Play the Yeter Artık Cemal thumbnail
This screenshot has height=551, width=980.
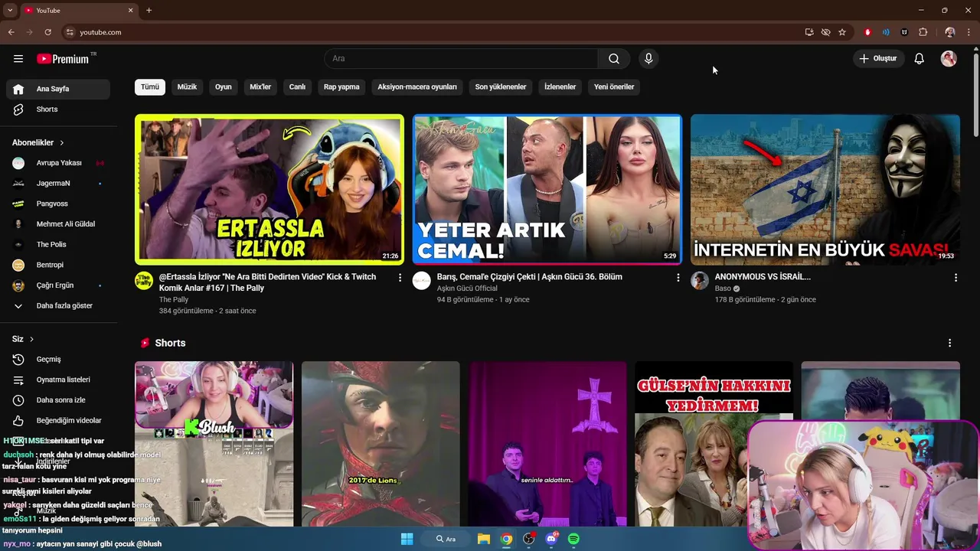pos(547,189)
